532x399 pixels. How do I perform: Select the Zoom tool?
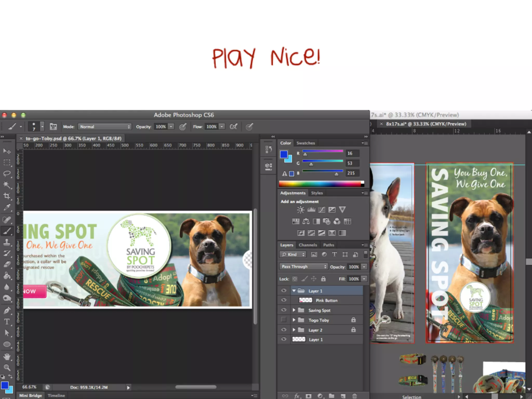click(x=7, y=368)
